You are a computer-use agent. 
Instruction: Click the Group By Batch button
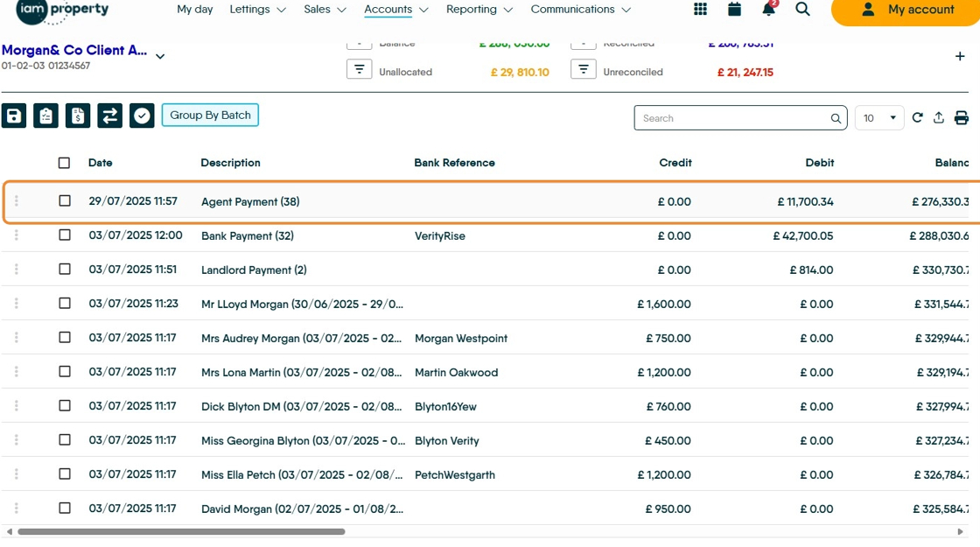(210, 116)
